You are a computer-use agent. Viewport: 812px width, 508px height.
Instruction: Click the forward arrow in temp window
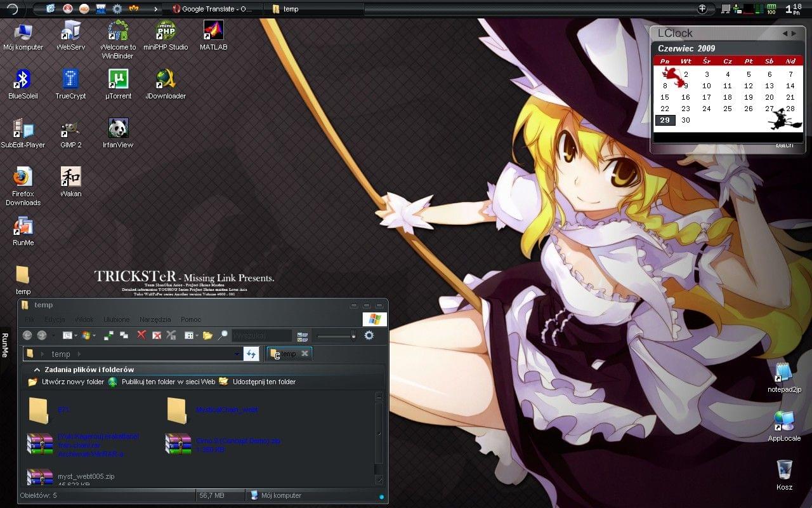42,335
